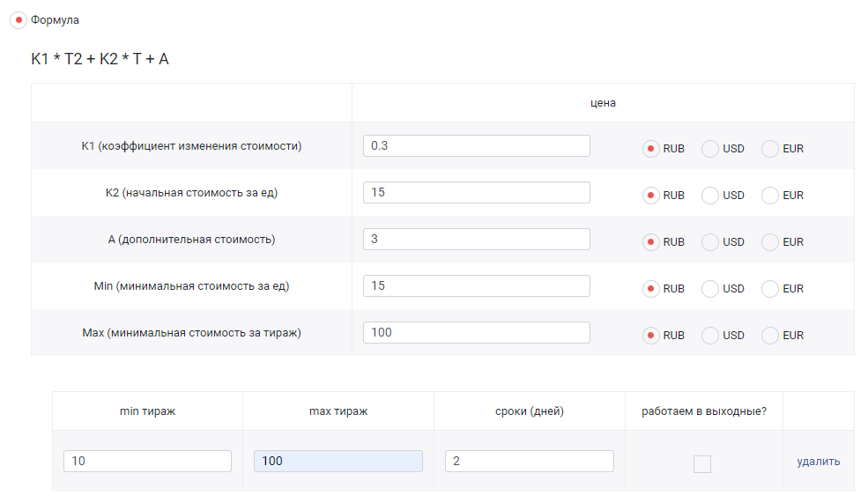Viewport: 868px width, 503px height.
Task: Select RUB currency for K2 row
Action: pyautogui.click(x=651, y=196)
